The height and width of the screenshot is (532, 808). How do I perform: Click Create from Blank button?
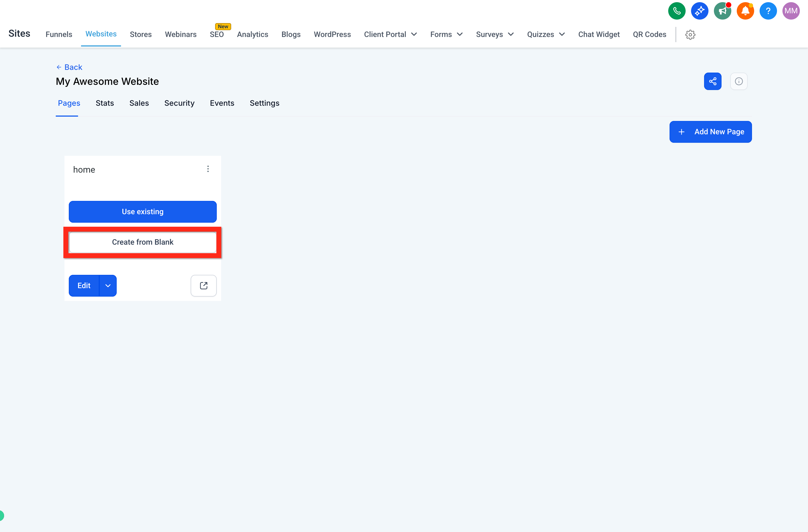[x=143, y=242]
